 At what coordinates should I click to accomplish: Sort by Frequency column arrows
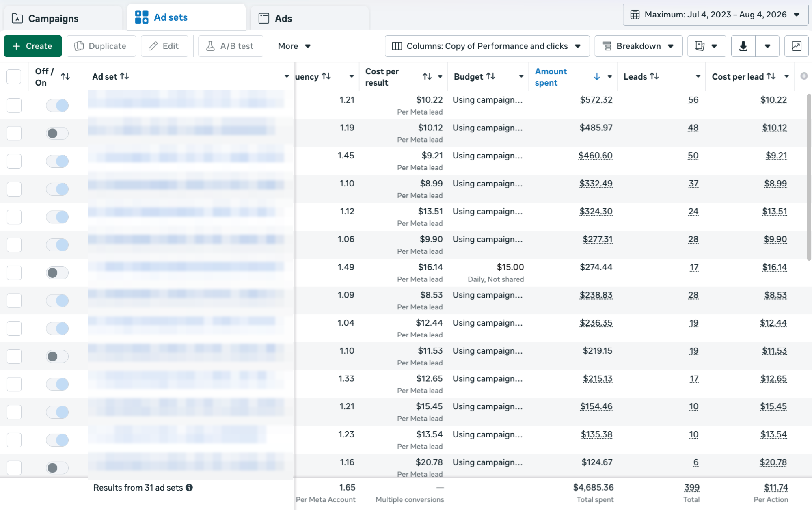tap(326, 76)
